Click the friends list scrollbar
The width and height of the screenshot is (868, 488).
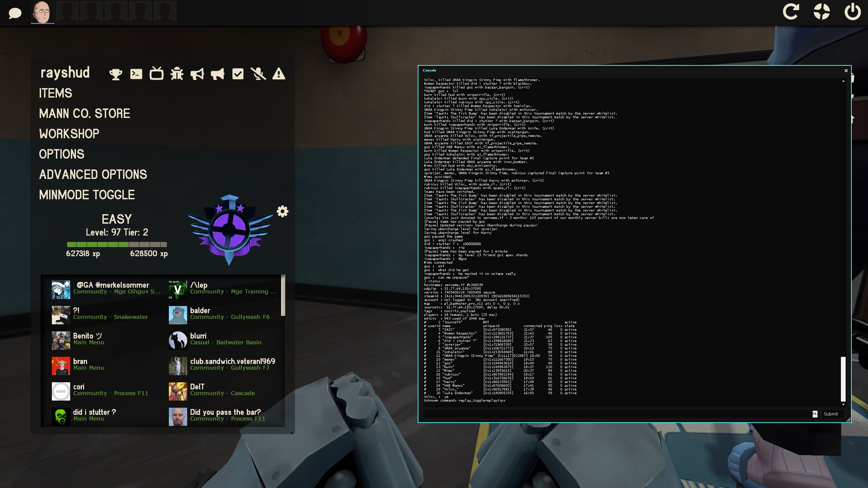point(283,295)
